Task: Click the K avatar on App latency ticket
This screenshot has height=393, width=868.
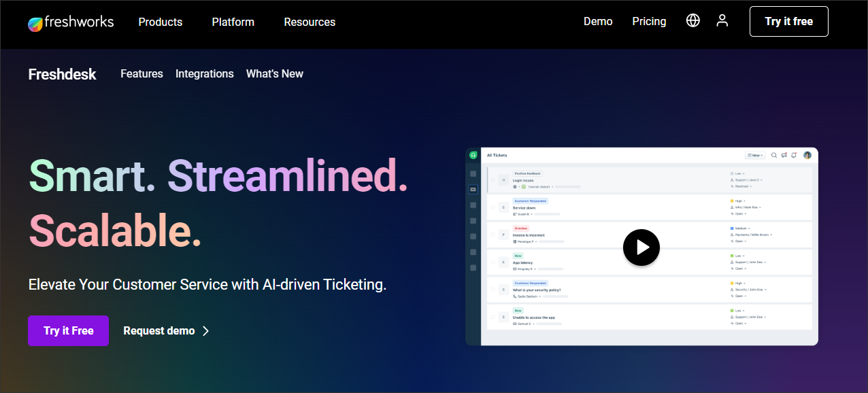Action: (x=503, y=262)
